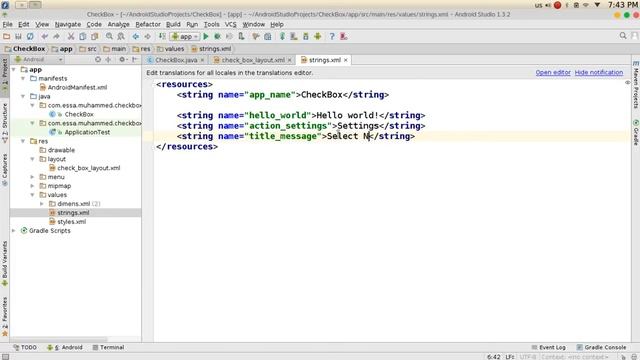Viewport: 640px width, 360px height.
Task: Click the Replace icon in the toolbar
Action: 121,36
